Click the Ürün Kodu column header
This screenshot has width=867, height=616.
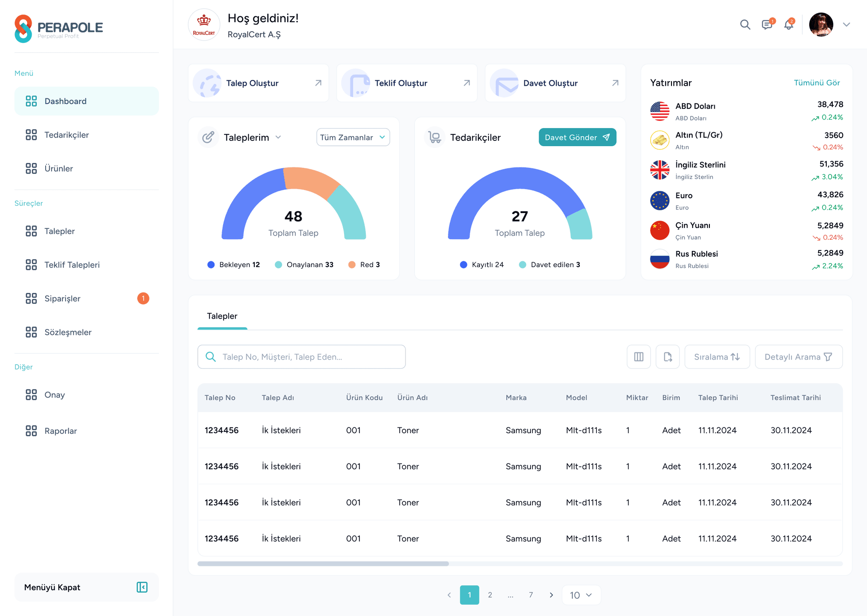coord(364,398)
